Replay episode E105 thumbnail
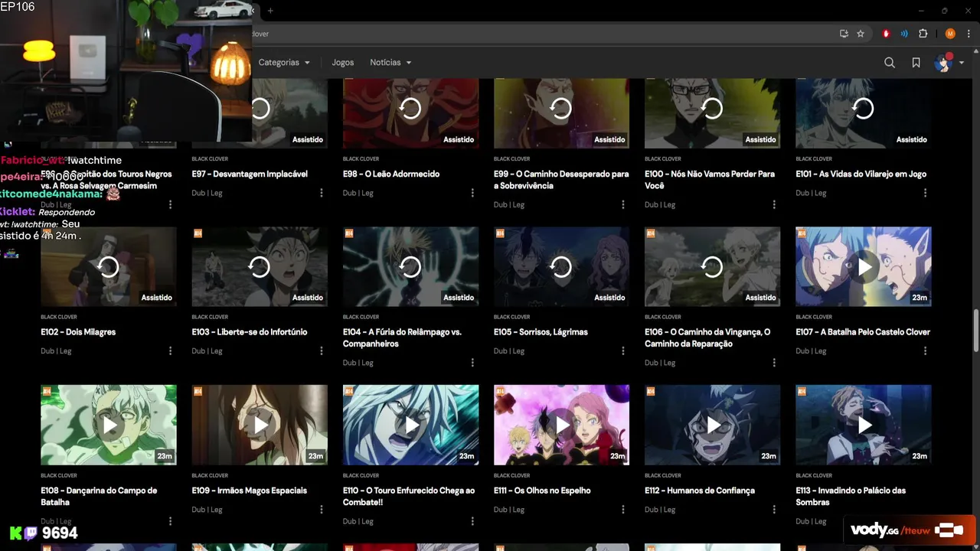 click(561, 266)
